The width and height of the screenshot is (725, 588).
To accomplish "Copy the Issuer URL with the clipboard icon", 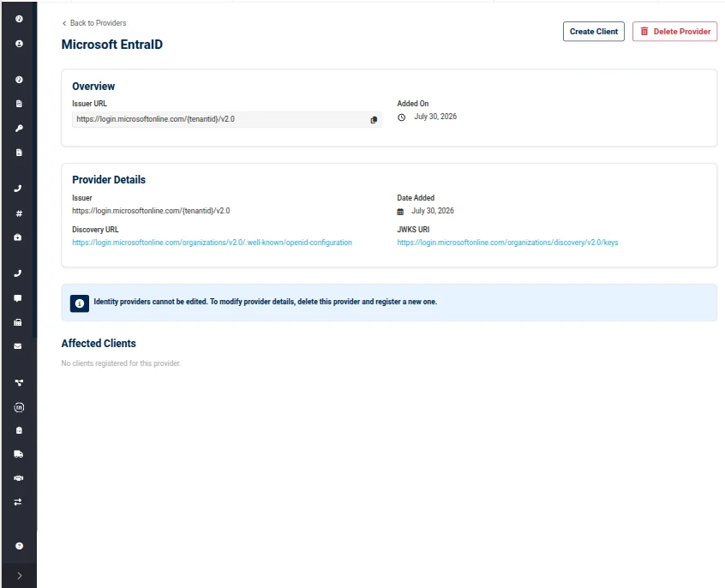I will pyautogui.click(x=374, y=120).
